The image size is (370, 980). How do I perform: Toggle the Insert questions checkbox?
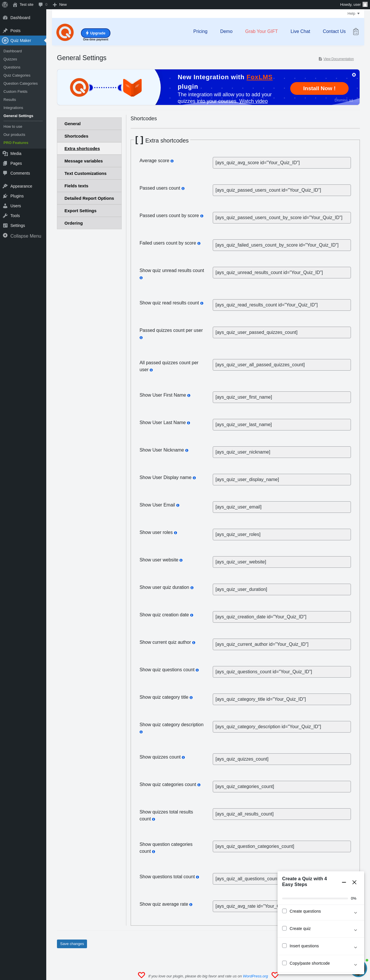(x=284, y=945)
